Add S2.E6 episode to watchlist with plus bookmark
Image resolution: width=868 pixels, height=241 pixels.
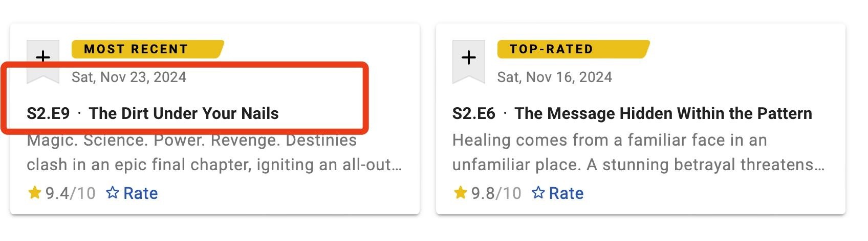469,62
